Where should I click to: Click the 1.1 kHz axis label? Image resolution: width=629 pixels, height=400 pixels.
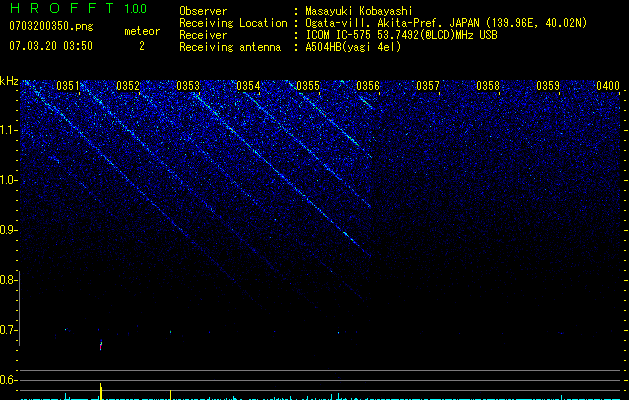point(8,130)
